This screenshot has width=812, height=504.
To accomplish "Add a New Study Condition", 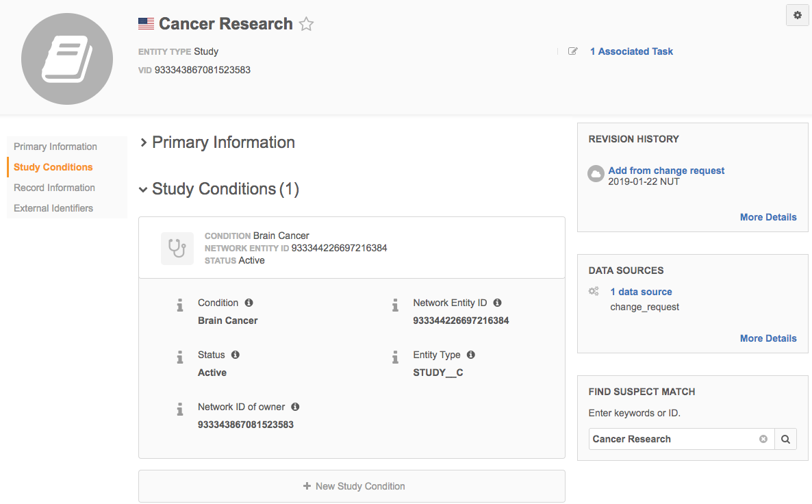I will pos(352,486).
